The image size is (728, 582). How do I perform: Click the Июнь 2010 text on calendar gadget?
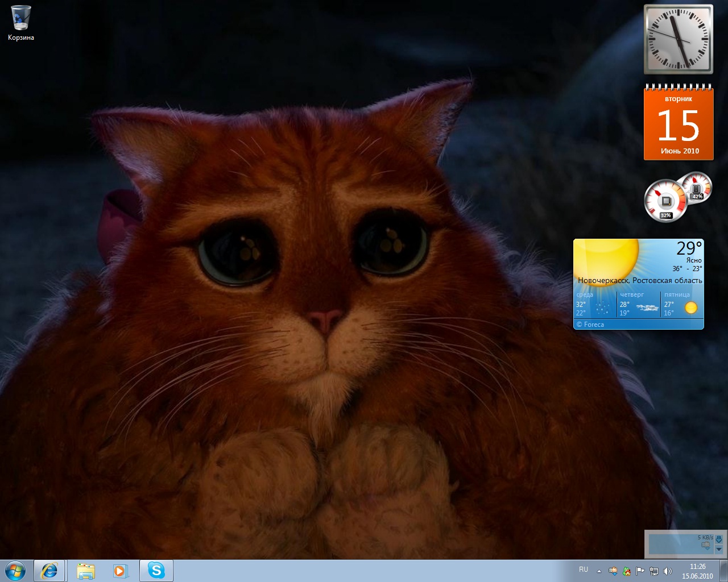tap(680, 151)
